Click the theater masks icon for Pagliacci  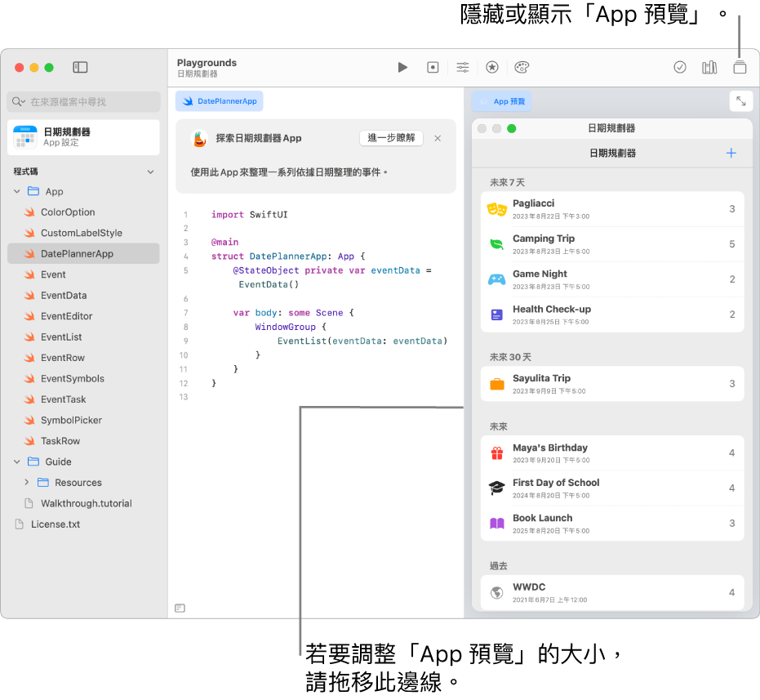(x=497, y=210)
